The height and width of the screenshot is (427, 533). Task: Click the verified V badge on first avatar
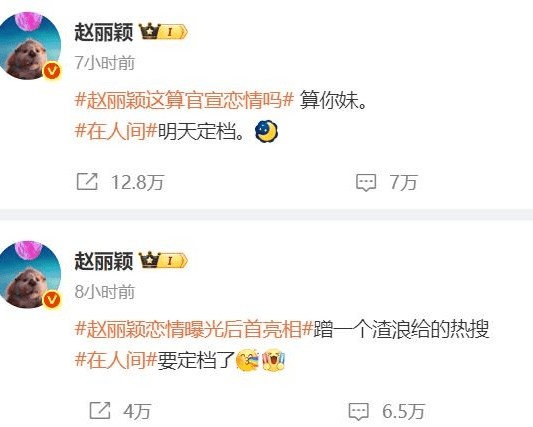(52, 71)
